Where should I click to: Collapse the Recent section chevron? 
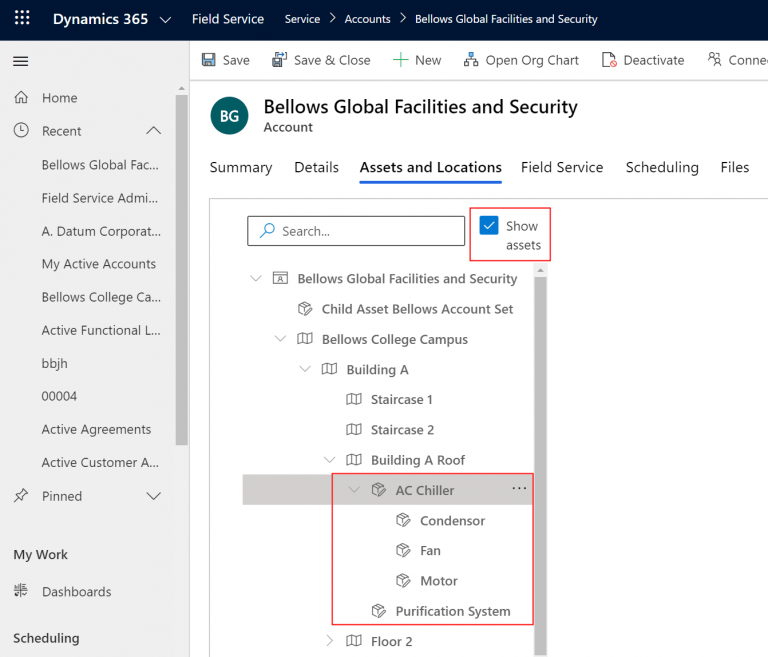(x=153, y=130)
